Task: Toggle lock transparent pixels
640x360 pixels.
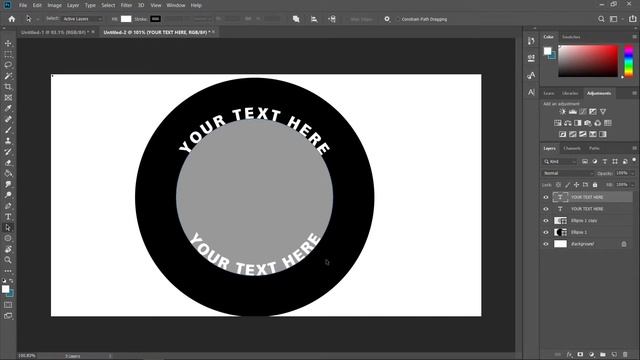Action: 558,185
